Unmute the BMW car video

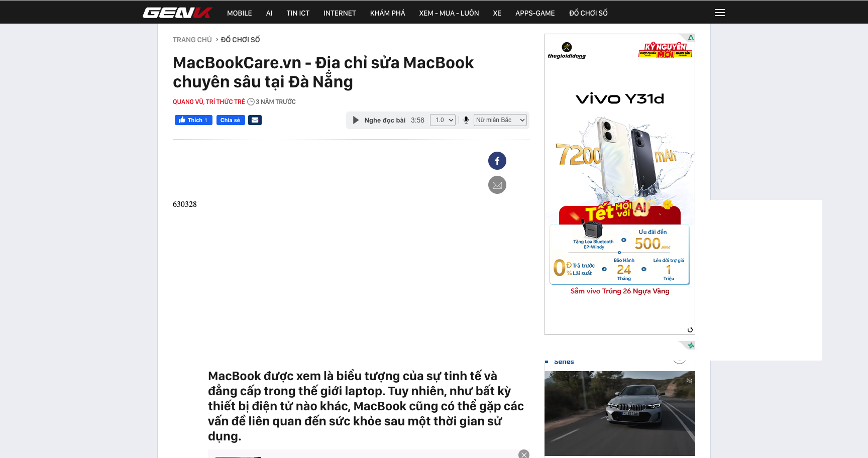[x=689, y=381]
